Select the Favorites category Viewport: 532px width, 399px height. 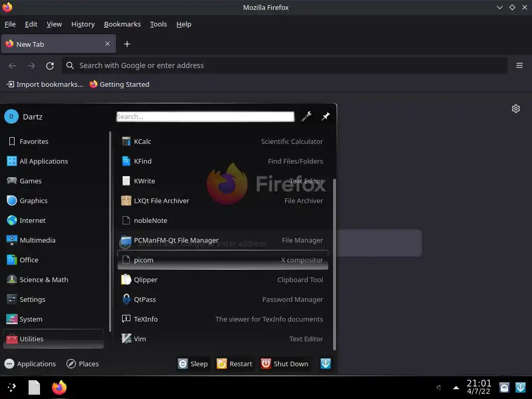click(54, 141)
